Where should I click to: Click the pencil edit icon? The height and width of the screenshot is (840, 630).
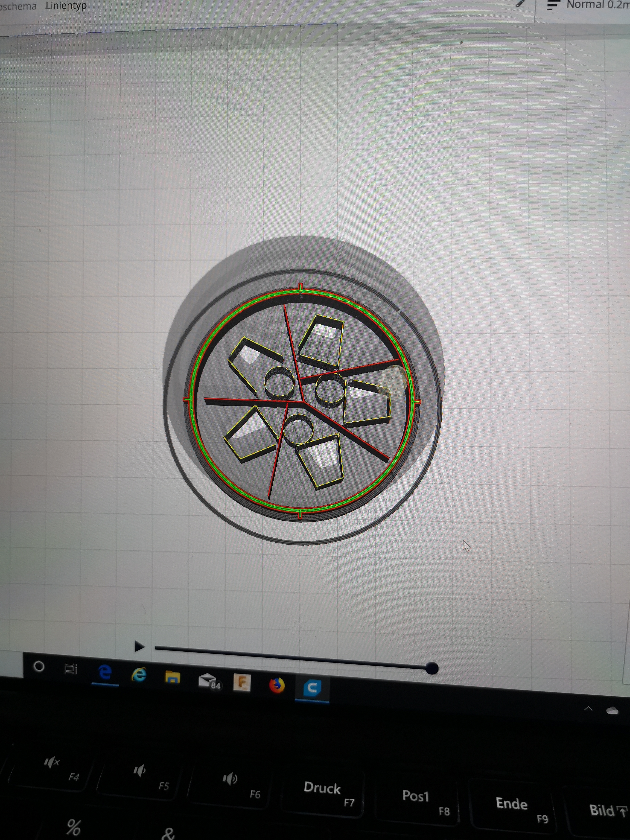(520, 4)
